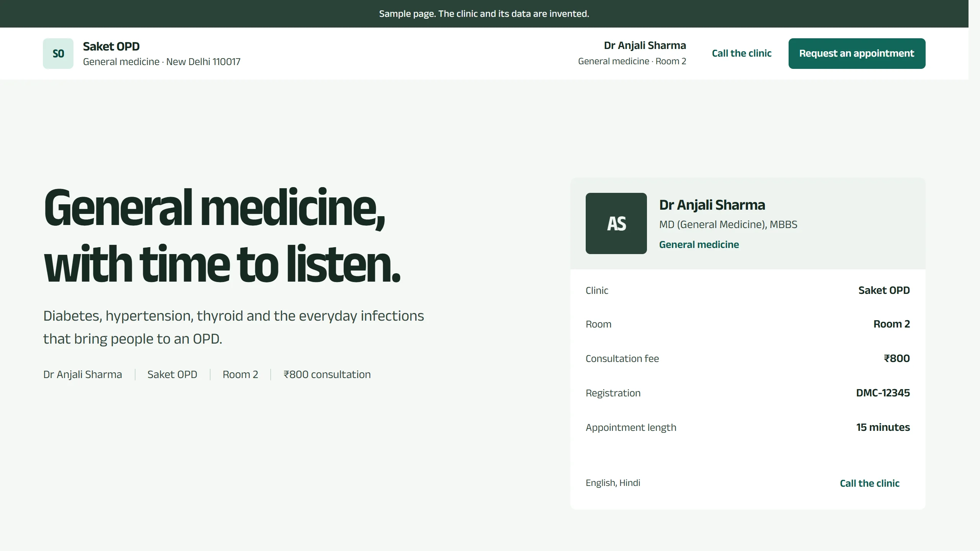Image resolution: width=980 pixels, height=551 pixels.
Task: Click 'Registration' label
Action: [x=613, y=393]
